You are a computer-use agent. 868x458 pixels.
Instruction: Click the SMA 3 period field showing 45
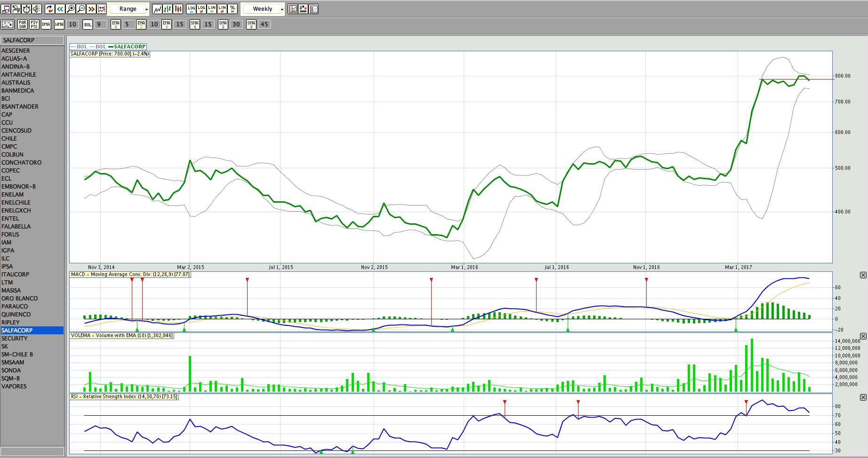265,24
